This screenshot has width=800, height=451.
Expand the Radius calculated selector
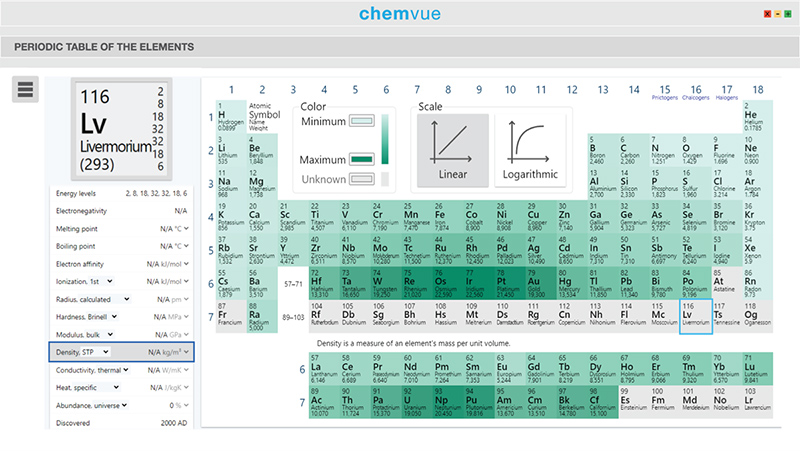coord(127,299)
